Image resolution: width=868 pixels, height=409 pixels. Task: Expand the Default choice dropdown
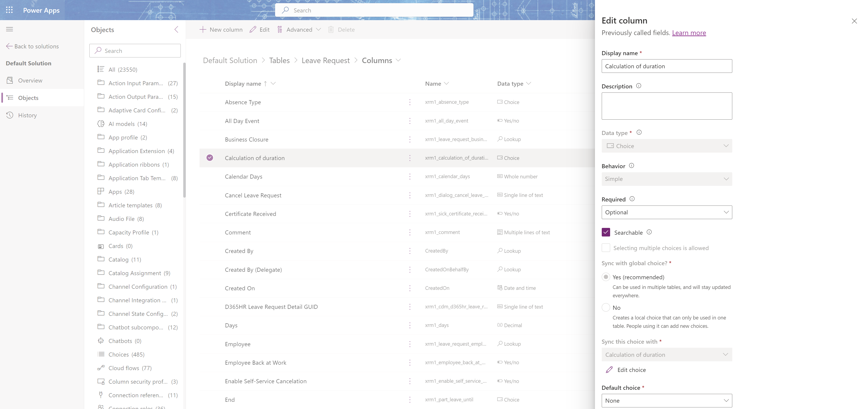tap(666, 400)
